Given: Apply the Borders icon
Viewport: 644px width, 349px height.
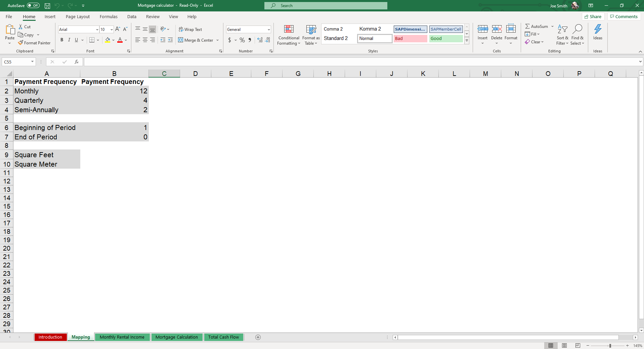Looking at the screenshot, I should (92, 40).
